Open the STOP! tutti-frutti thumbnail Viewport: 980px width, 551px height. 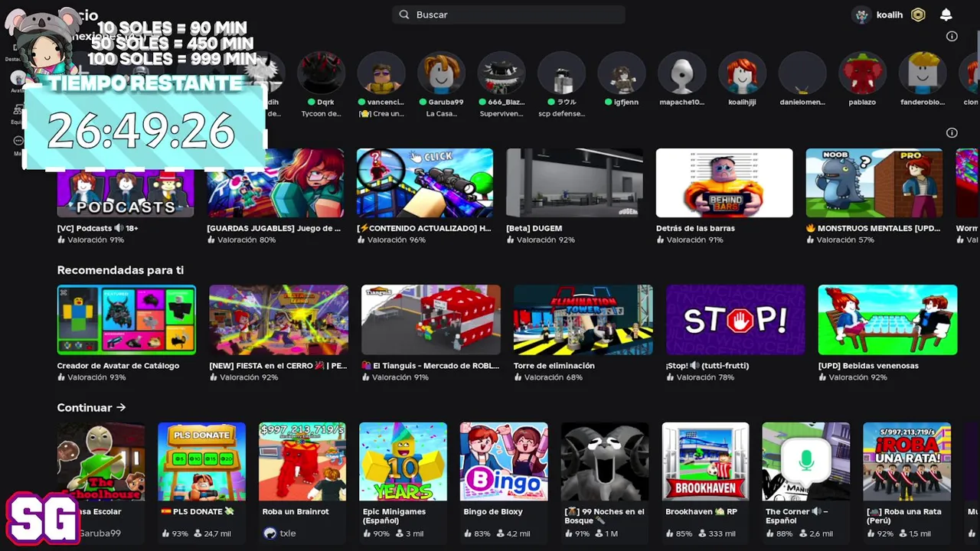click(x=735, y=320)
